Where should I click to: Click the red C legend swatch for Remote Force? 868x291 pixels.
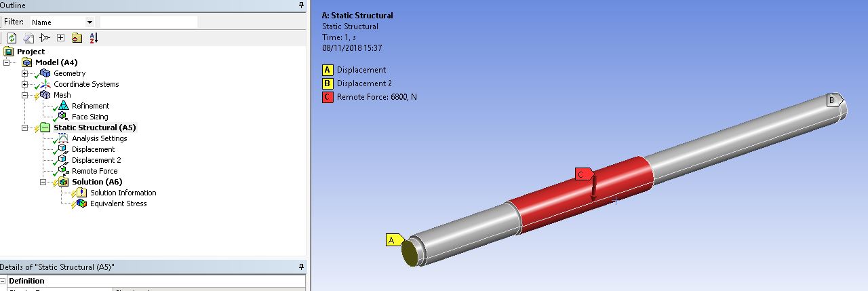(328, 97)
